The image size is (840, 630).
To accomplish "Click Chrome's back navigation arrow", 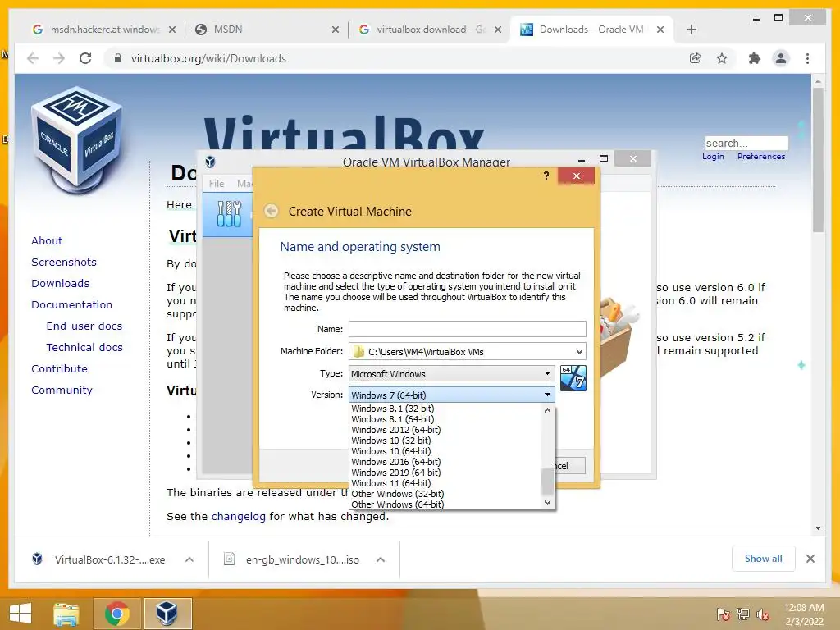I will (33, 58).
